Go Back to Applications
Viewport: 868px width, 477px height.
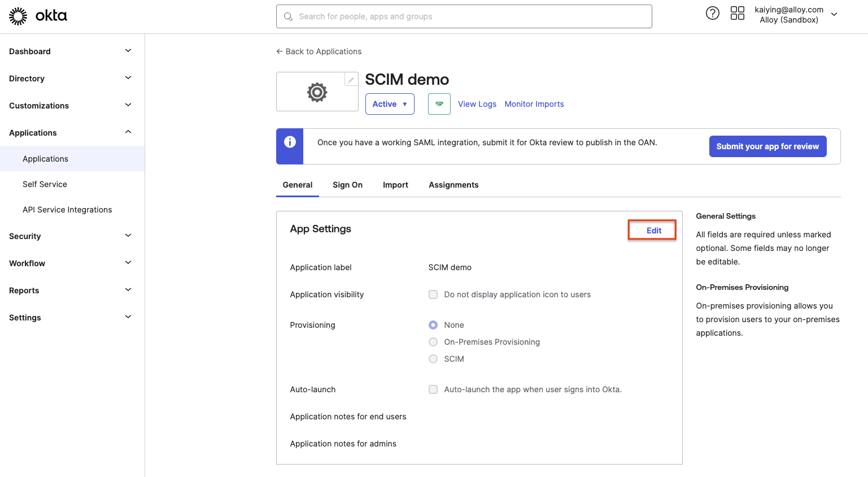pyautogui.click(x=319, y=51)
